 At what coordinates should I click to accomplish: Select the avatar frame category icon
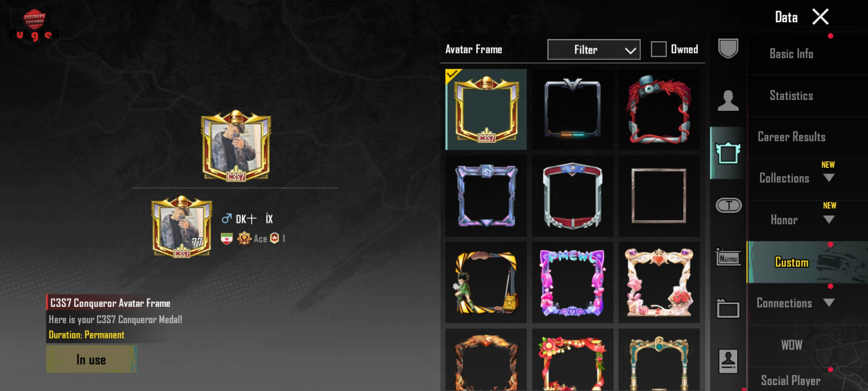[x=728, y=152]
